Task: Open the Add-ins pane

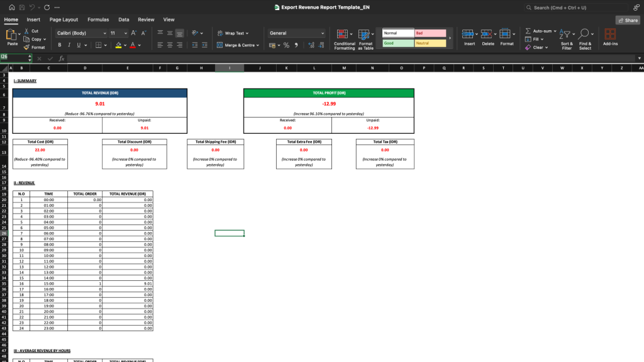Action: pyautogui.click(x=610, y=37)
